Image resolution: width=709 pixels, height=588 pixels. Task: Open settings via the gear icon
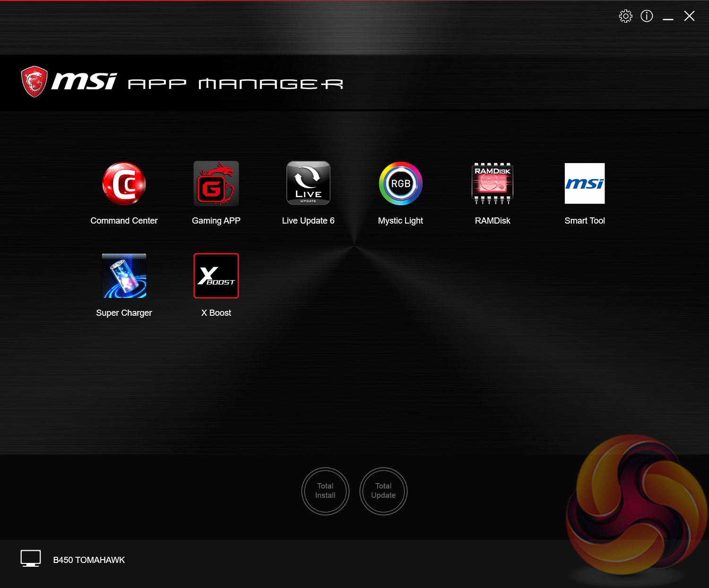point(625,16)
